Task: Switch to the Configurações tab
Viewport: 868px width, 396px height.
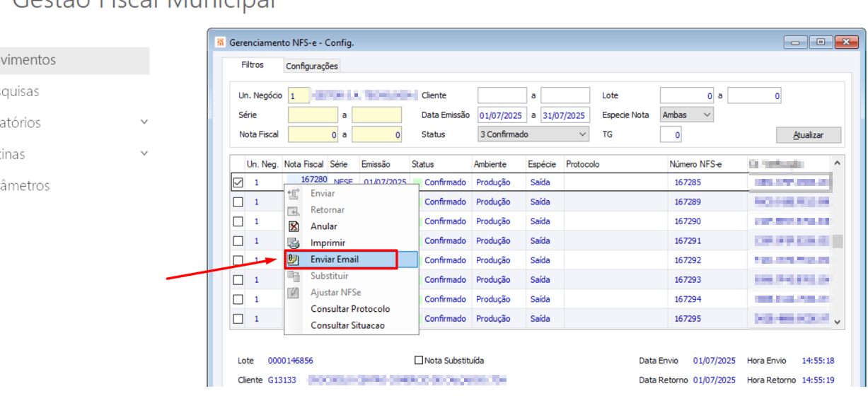Action: click(311, 66)
